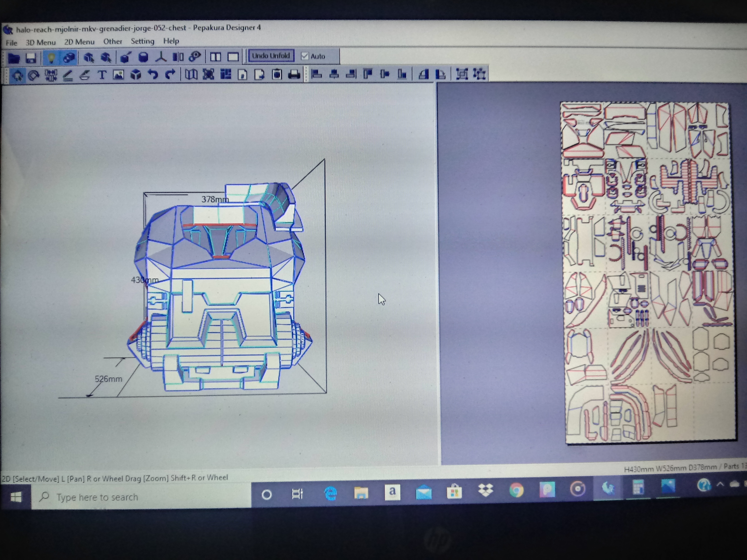Screen dimensions: 747x560
Task: Open the 2D Menu
Action: coord(79,42)
